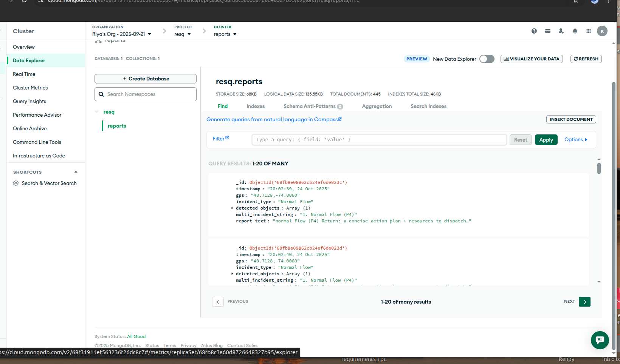The image size is (620, 364).
Task: Toggle the New Data Explorer switch
Action: (487, 59)
